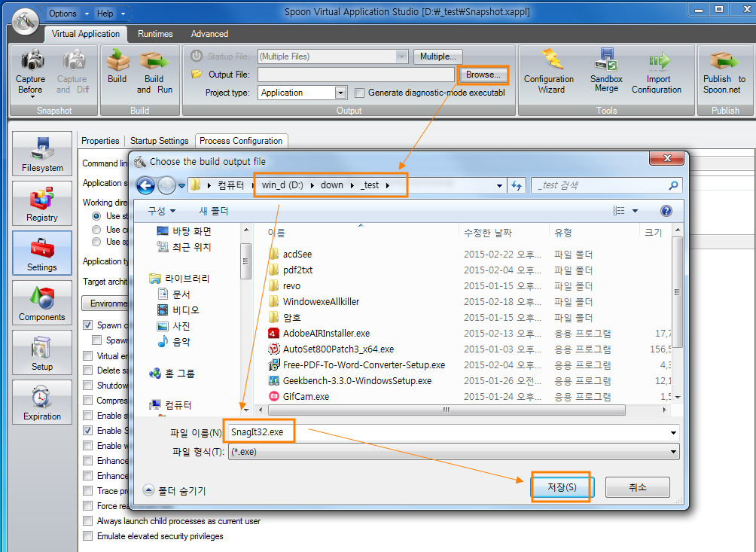756x552 pixels.
Task: Select AutoSet800Patch3_x64.exe file
Action: pos(338,349)
